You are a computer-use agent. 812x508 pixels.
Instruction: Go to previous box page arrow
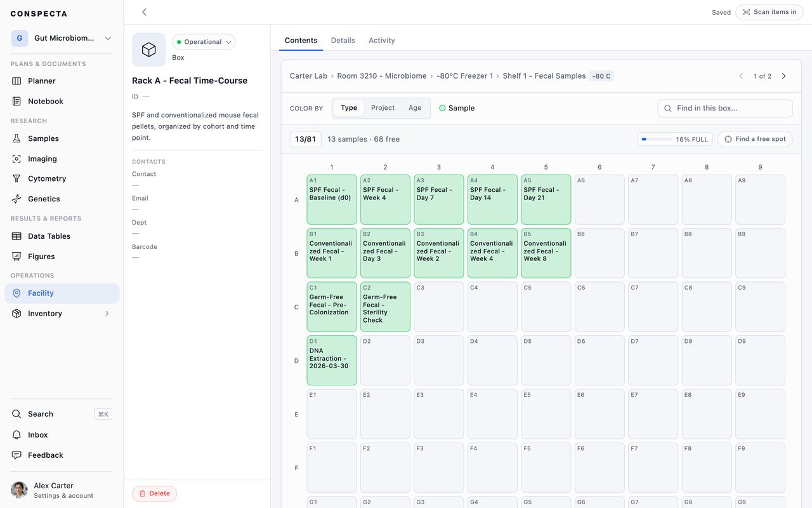pyautogui.click(x=741, y=76)
